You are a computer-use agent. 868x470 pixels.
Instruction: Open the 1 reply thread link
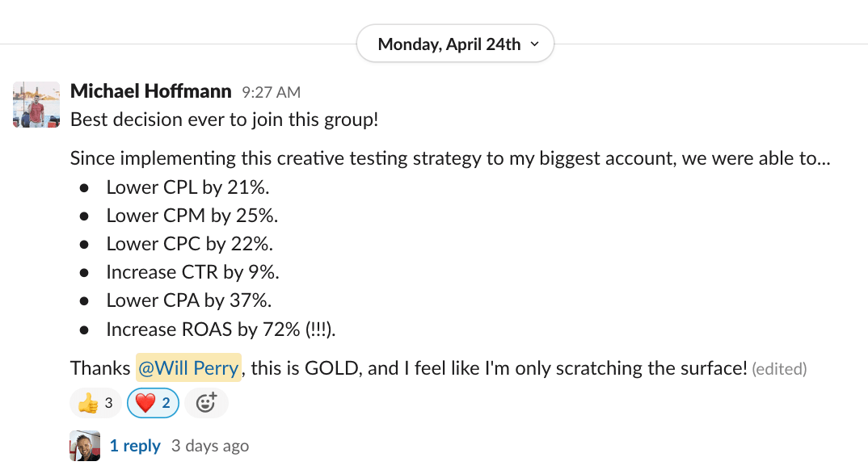[135, 446]
